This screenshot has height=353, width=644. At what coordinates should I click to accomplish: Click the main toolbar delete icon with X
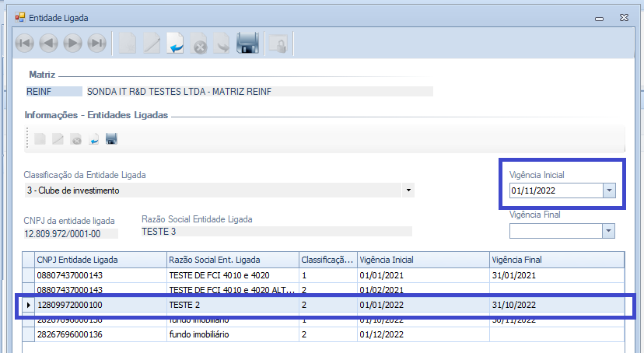199,44
